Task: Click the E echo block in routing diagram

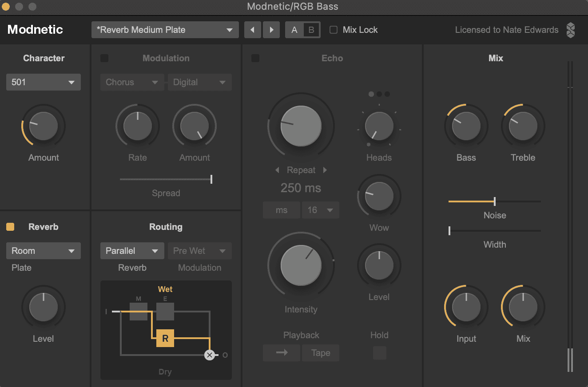Action: click(165, 312)
